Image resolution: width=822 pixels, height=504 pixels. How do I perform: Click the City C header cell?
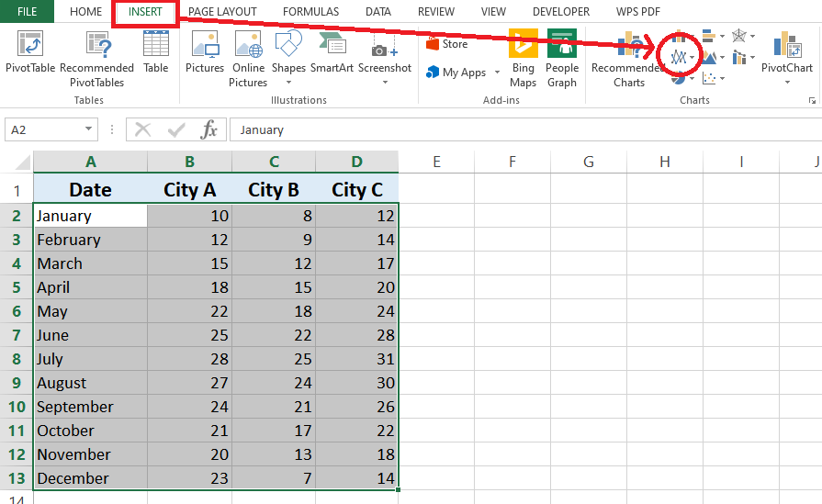click(357, 189)
